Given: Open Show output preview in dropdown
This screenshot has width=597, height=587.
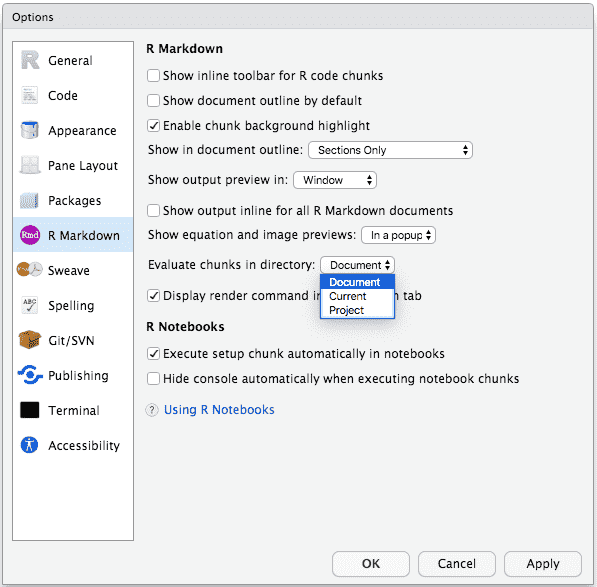Looking at the screenshot, I should pos(335,180).
